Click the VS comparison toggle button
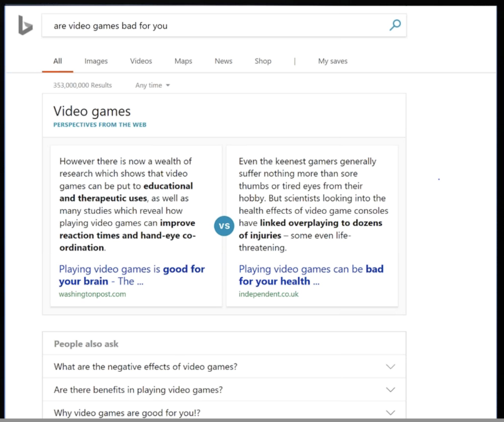This screenshot has width=504, height=422. click(224, 226)
